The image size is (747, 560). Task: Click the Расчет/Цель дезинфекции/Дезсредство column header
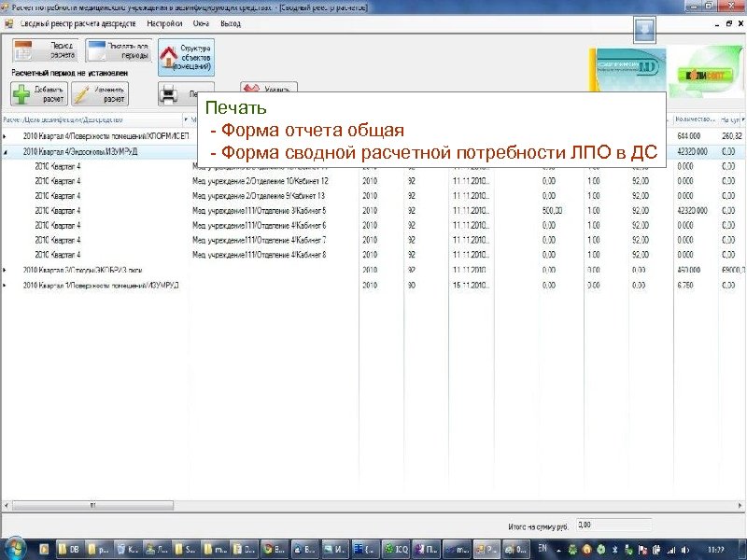pyautogui.click(x=63, y=119)
